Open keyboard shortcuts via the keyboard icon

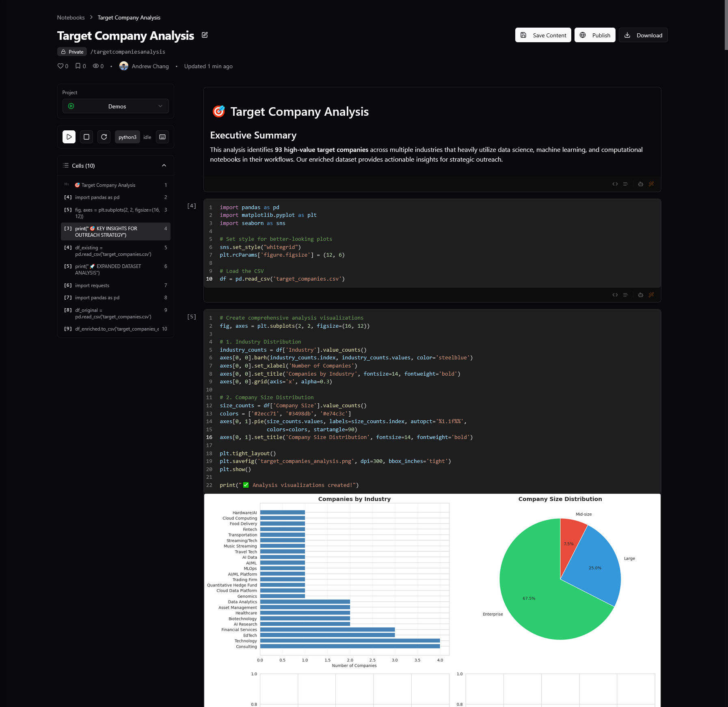point(162,137)
